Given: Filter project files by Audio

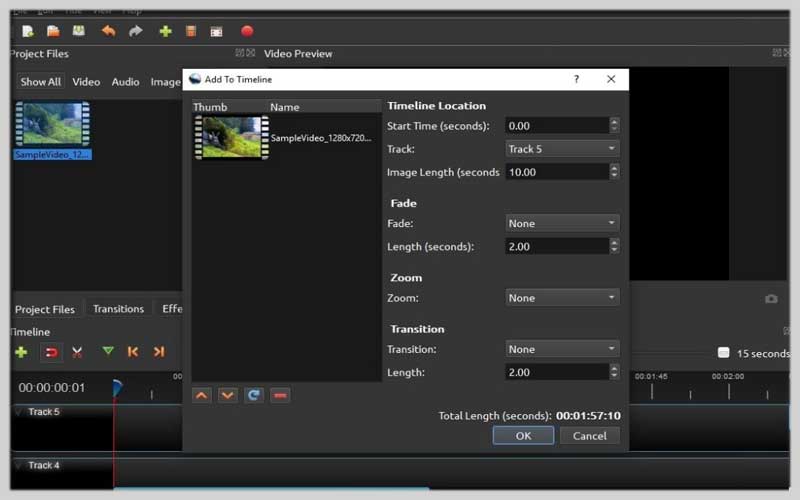Looking at the screenshot, I should coord(125,82).
